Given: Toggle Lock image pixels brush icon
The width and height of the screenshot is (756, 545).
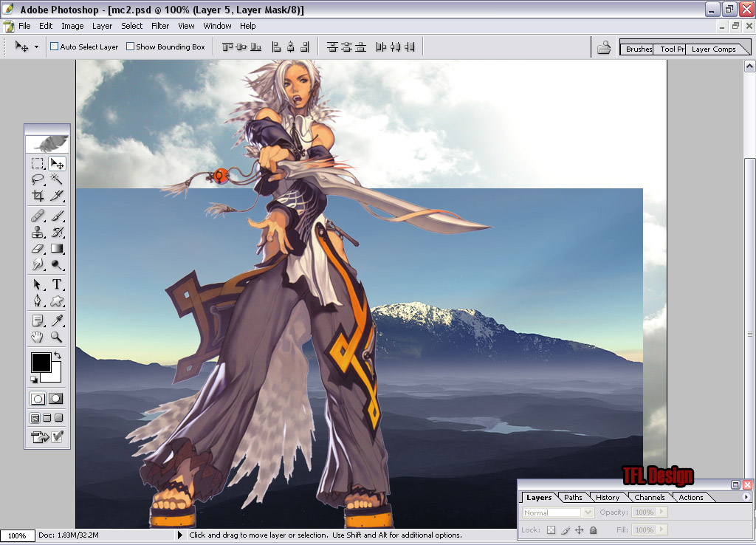Looking at the screenshot, I should [x=566, y=530].
